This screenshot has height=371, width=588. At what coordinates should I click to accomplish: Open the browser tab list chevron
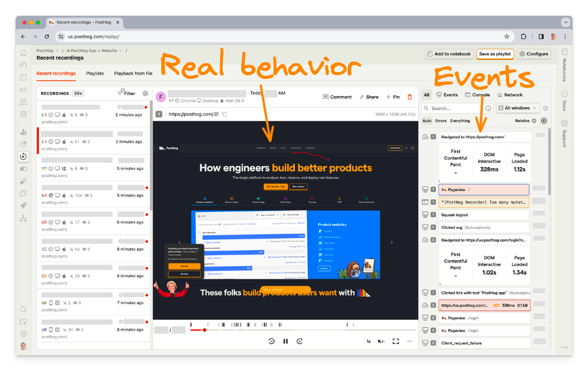566,22
